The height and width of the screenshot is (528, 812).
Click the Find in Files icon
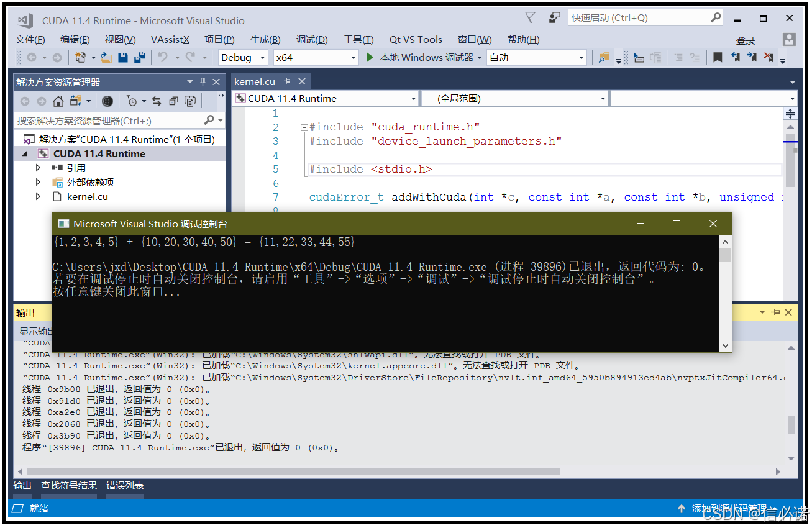(604, 58)
